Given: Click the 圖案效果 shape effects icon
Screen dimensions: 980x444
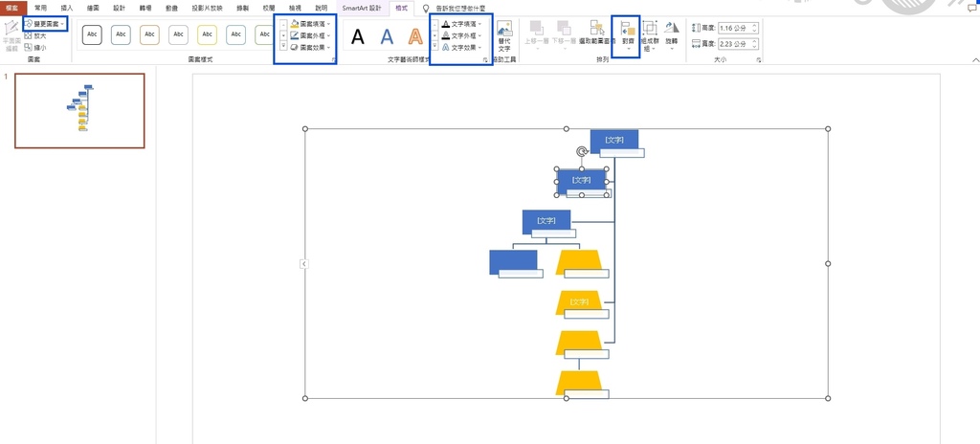Looking at the screenshot, I should click(295, 47).
